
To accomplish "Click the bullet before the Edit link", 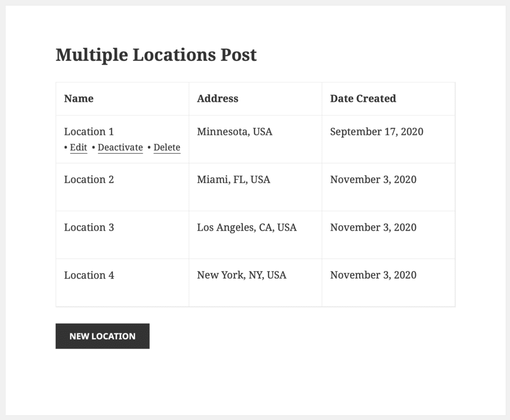I will (x=65, y=147).
